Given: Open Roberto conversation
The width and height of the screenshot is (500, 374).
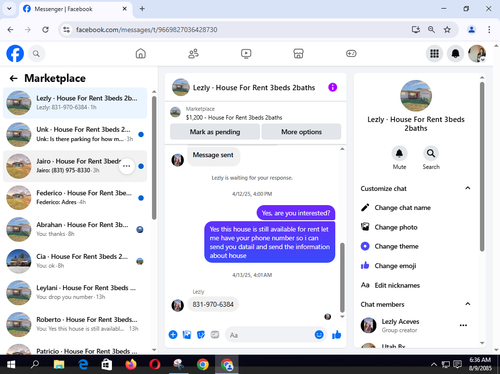Looking at the screenshot, I should (75, 324).
